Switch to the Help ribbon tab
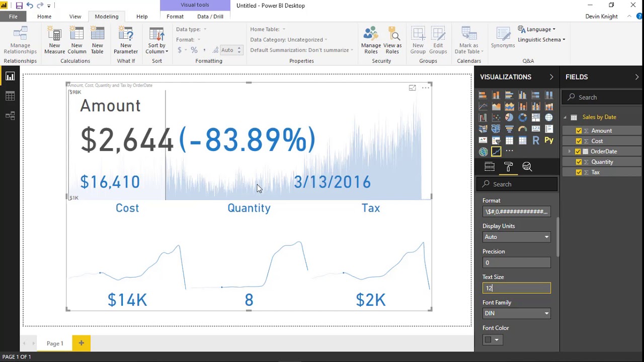The width and height of the screenshot is (644, 362). click(142, 17)
